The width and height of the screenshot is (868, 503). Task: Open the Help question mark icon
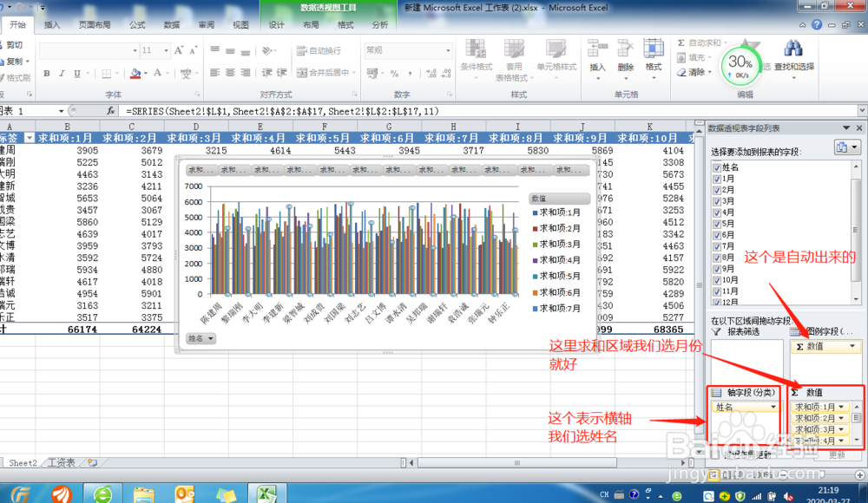click(817, 25)
